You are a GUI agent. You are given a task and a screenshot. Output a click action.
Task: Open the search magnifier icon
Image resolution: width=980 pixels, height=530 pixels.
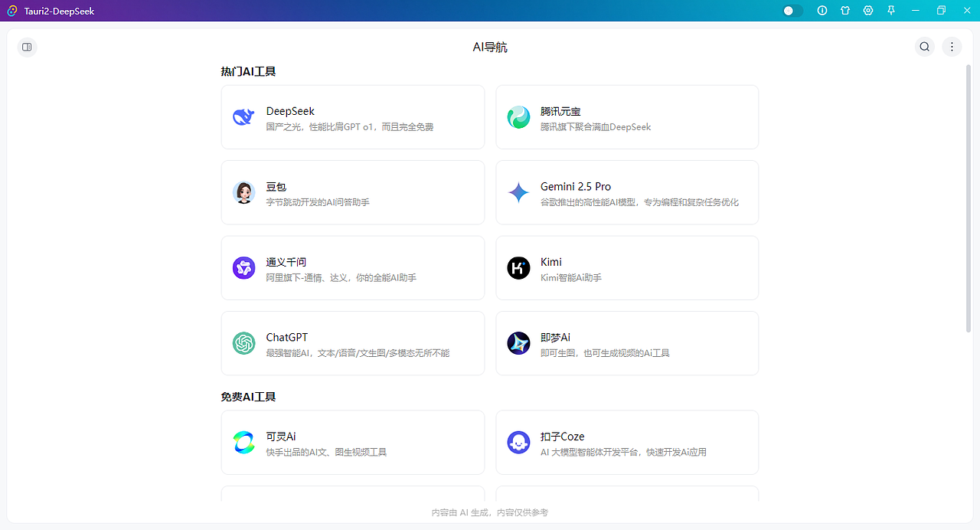click(925, 47)
